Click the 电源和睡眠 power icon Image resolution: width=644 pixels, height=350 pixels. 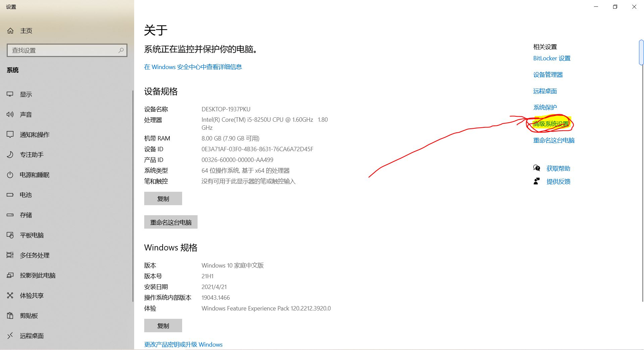click(x=10, y=175)
